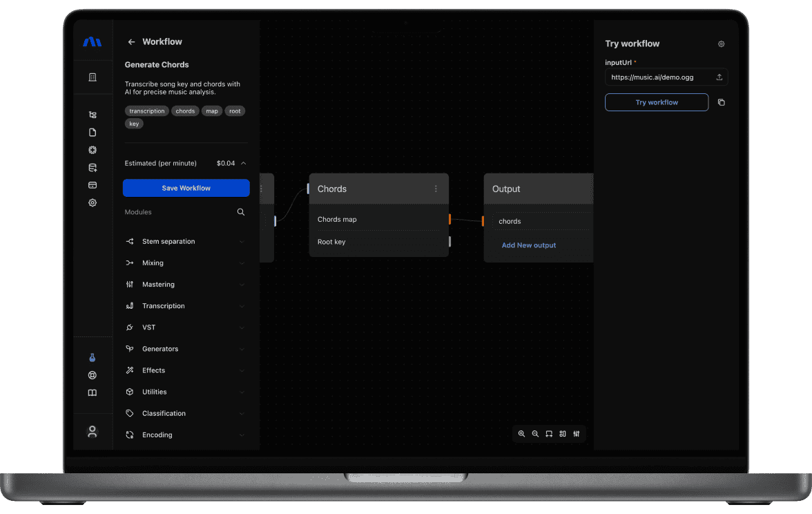Collapse the Estimated per minute cost section

(x=243, y=164)
